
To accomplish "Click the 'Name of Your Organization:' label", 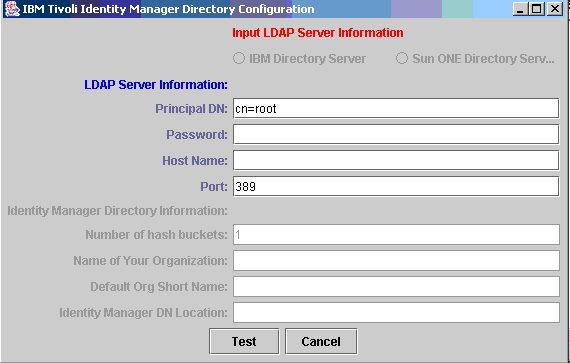I will (150, 261).
